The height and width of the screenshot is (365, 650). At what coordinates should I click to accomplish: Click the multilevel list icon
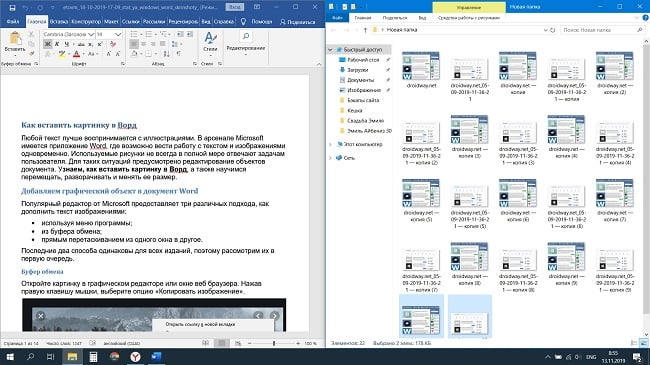point(164,34)
